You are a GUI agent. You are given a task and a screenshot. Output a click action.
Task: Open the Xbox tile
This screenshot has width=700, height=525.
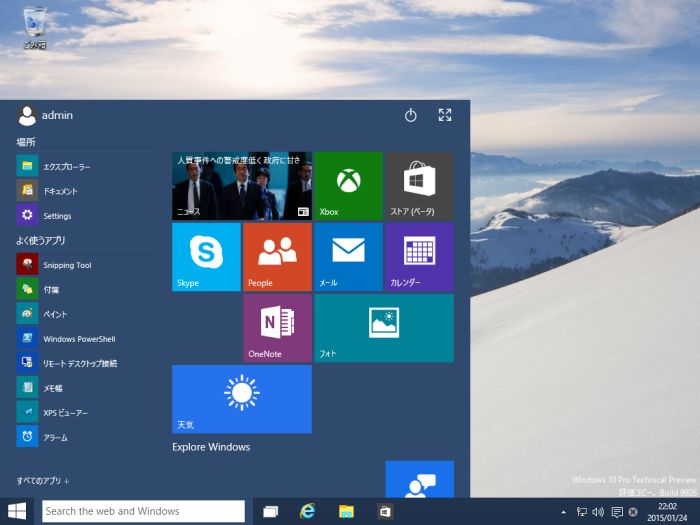(348, 186)
